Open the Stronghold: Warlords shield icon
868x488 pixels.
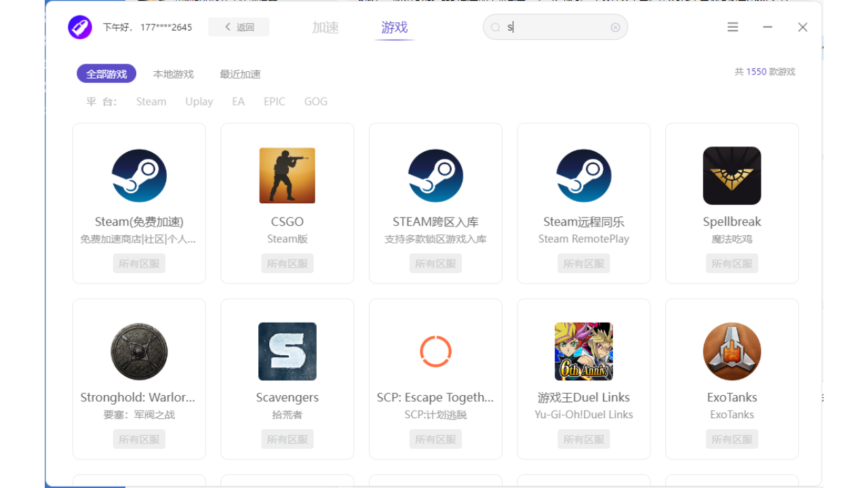coord(139,351)
